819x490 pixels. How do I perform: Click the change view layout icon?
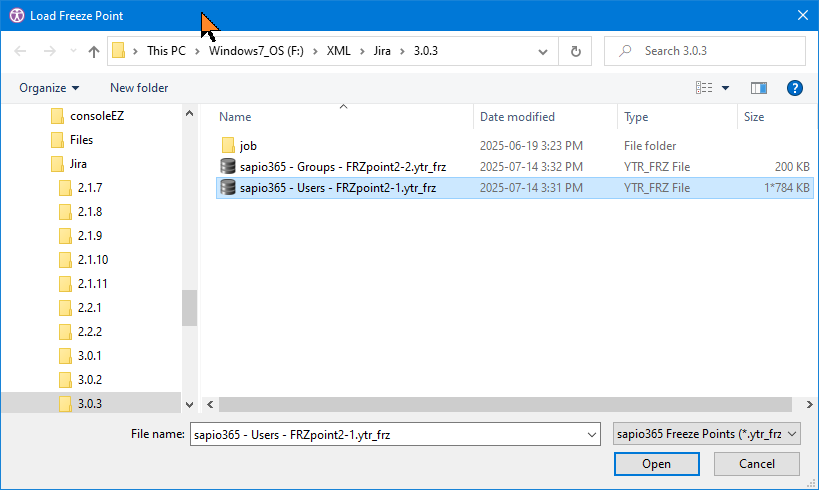coord(704,88)
